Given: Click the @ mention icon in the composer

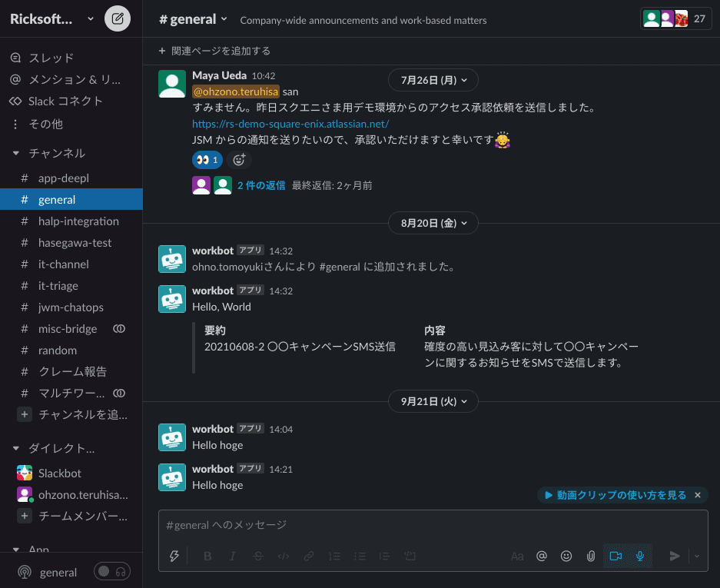Looking at the screenshot, I should [x=542, y=556].
